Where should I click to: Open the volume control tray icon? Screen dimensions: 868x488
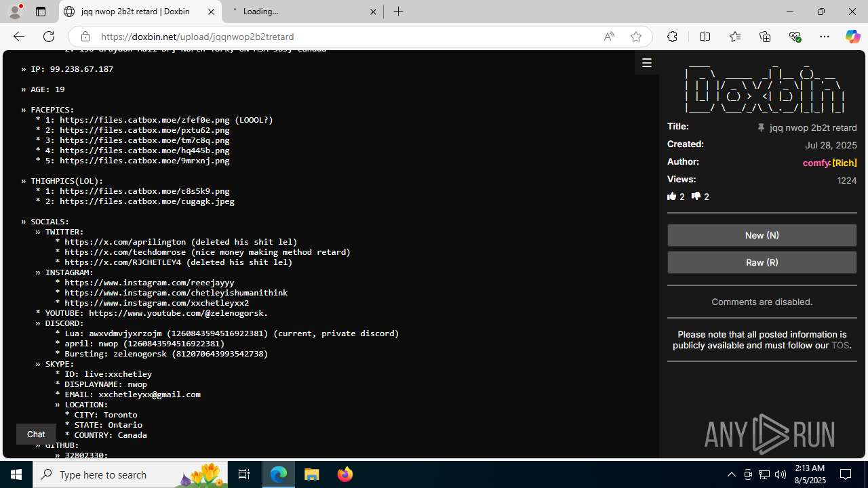781,474
